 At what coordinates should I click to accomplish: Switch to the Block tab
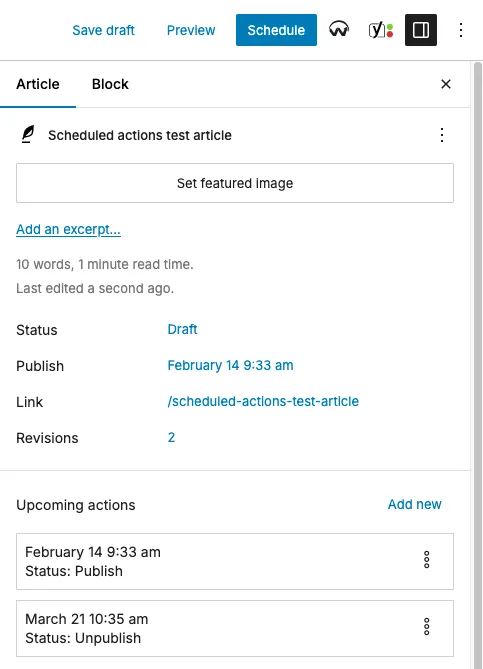pos(110,84)
